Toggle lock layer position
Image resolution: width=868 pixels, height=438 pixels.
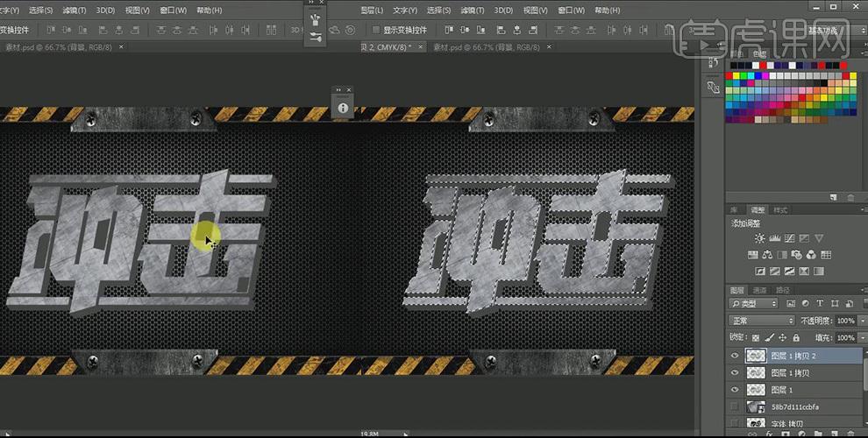click(x=783, y=337)
